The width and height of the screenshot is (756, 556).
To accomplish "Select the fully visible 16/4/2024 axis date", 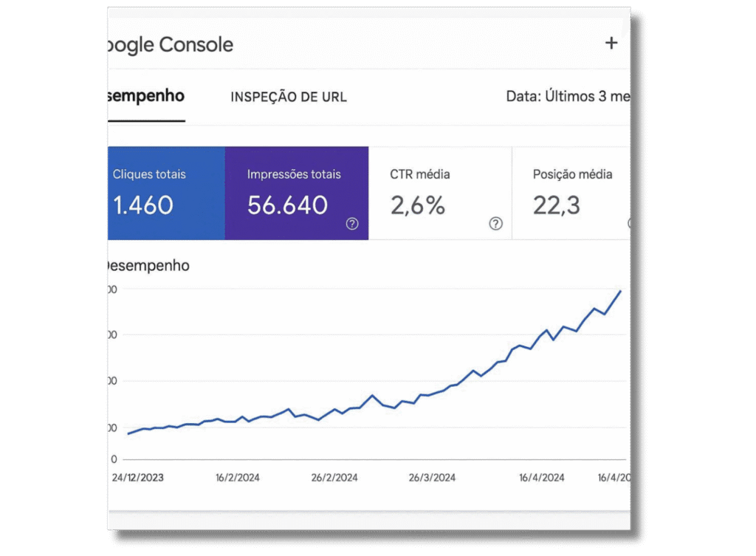I will point(541,478).
